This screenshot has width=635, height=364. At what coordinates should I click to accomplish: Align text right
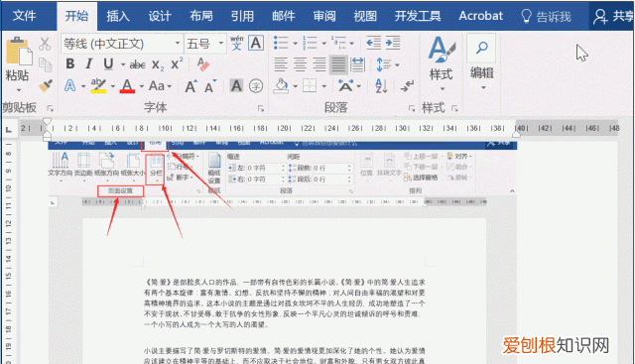tap(319, 64)
